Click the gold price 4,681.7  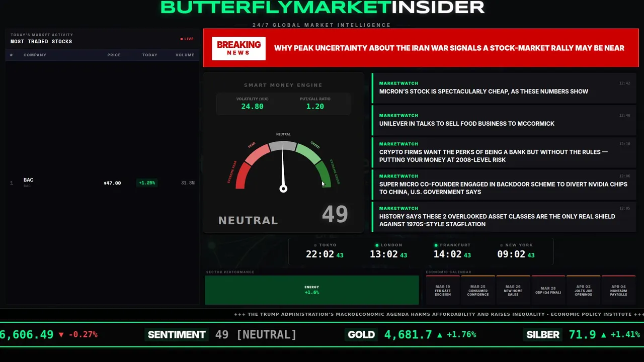tap(408, 335)
